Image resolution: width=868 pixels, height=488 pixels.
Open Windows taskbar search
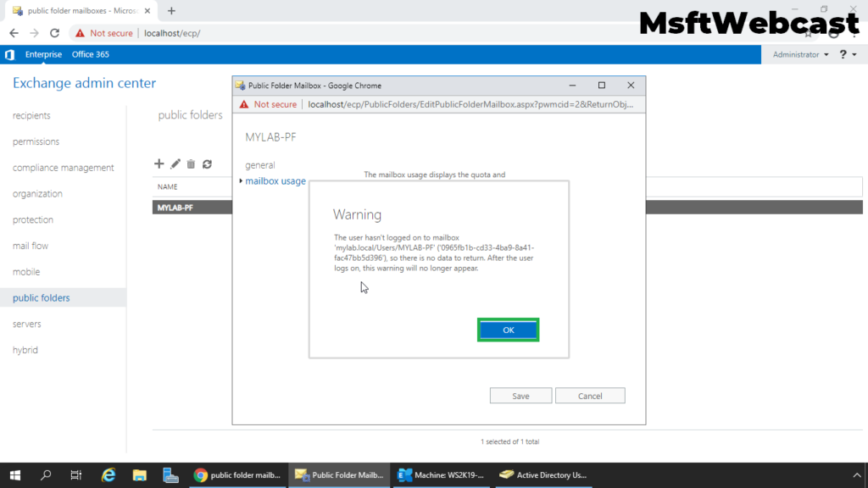(46, 474)
